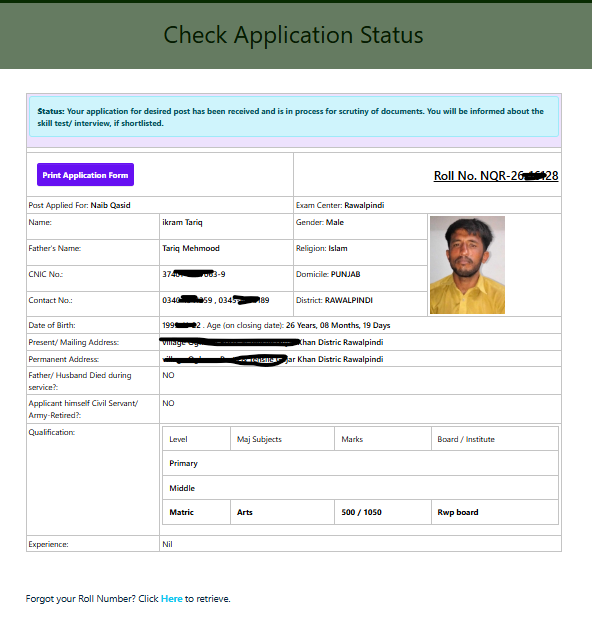Screen dimensions: 592x618
Task: Click the 'Arts' subject cell
Action: pos(282,512)
